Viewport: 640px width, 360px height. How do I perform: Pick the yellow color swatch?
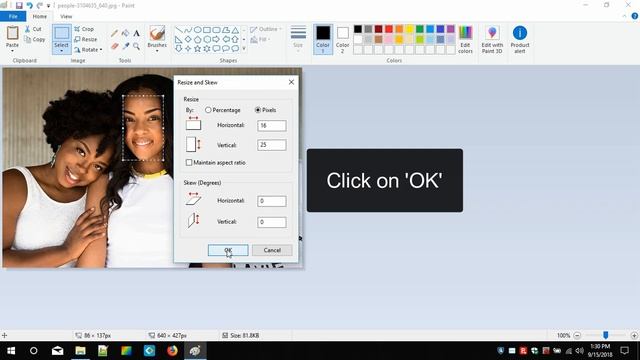coord(409,29)
